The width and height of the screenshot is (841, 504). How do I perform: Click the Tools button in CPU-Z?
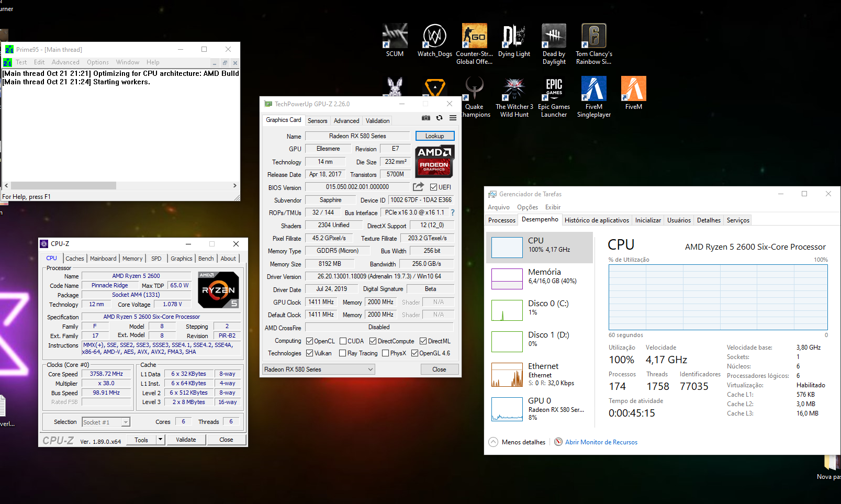click(x=141, y=440)
